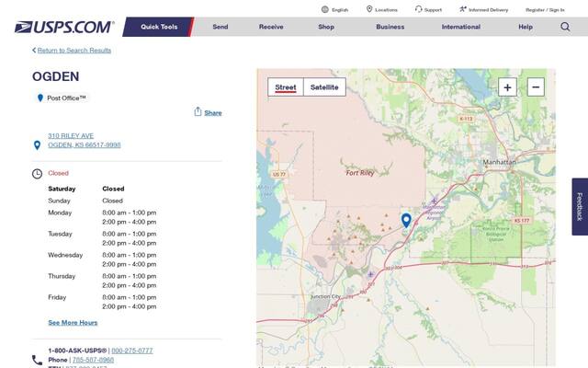
Task: Click the Friday row label
Action: coord(57,297)
